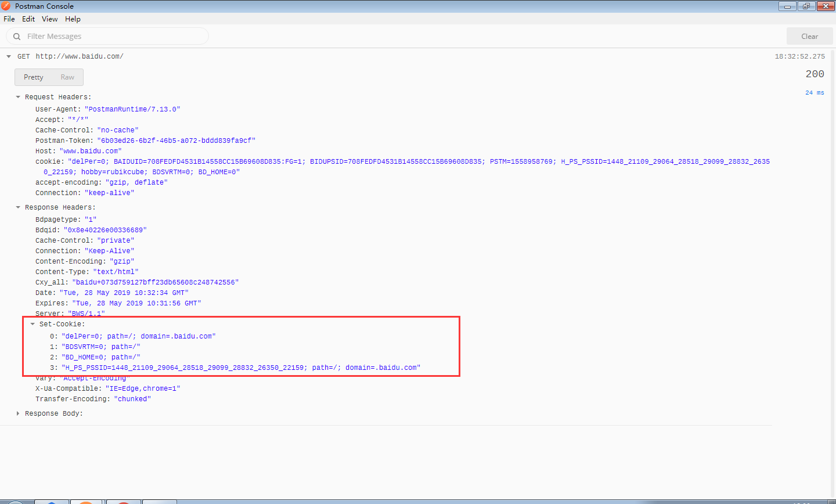Viewport: 836px width, 504px height.
Task: Switch to Pretty view
Action: point(34,77)
